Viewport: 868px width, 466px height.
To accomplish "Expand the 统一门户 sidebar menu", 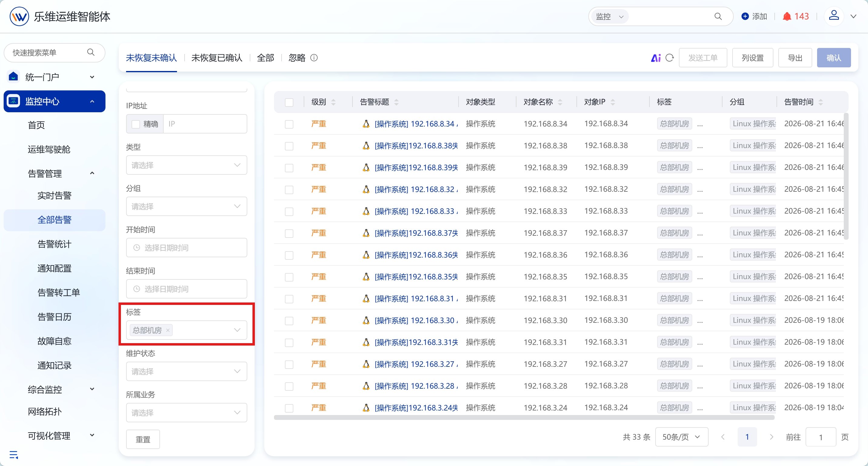I will coord(54,77).
